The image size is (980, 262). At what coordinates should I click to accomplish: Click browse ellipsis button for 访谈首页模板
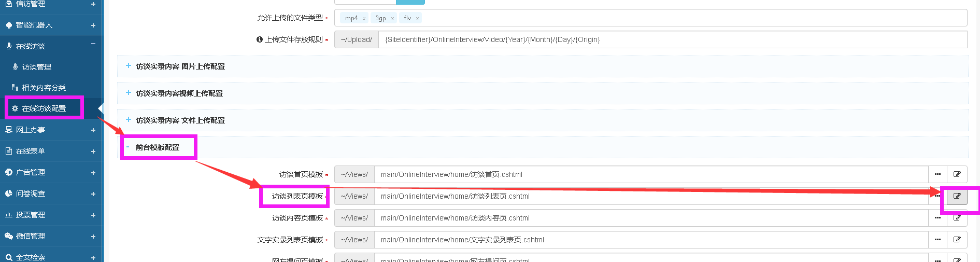point(938,174)
